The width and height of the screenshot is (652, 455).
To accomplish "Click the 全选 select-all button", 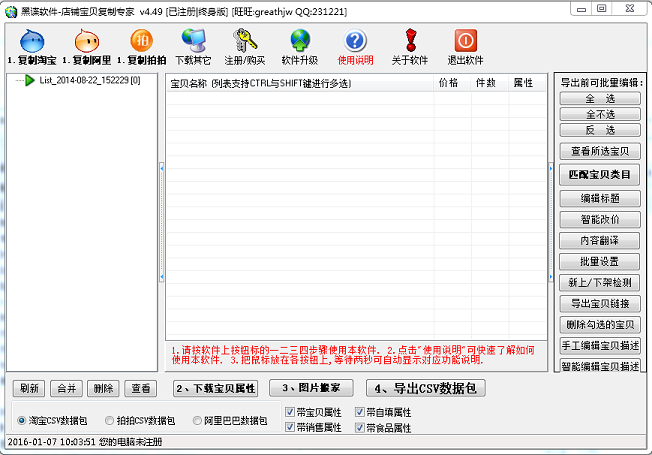I will pos(600,99).
